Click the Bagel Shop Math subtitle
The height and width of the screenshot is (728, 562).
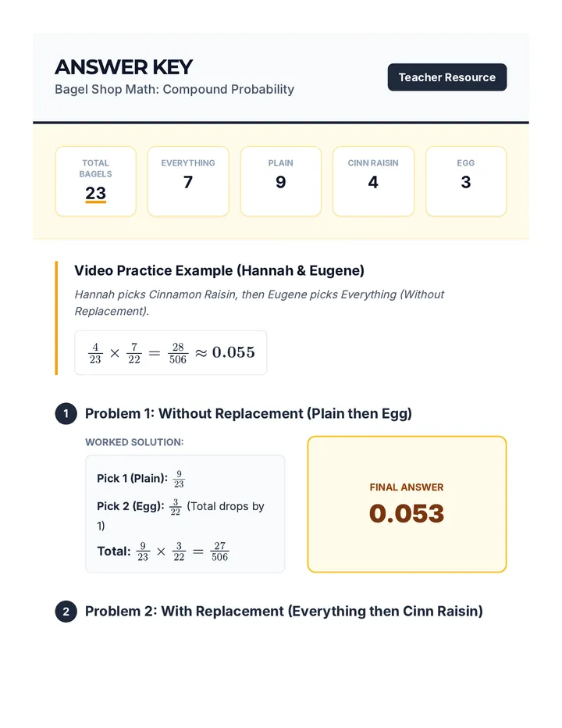click(x=175, y=89)
